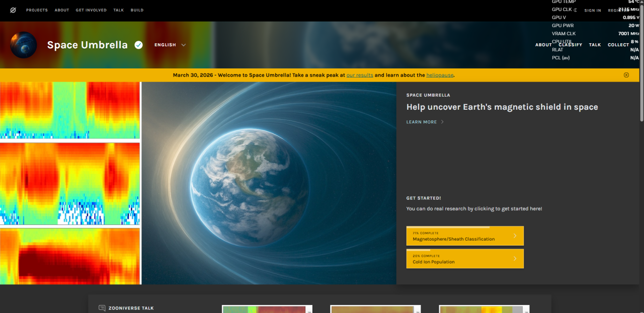This screenshot has width=644, height=313.
Task: Open the Space Umbrella project avatar
Action: (x=24, y=45)
